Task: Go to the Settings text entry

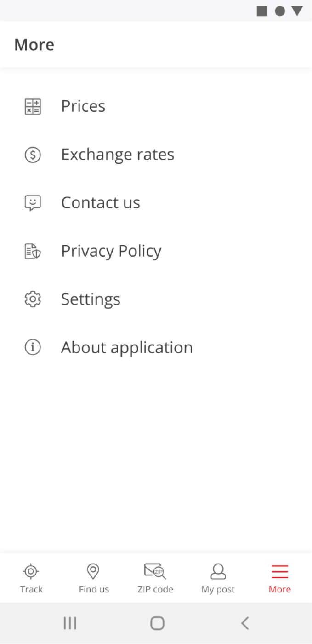Action: point(91,299)
